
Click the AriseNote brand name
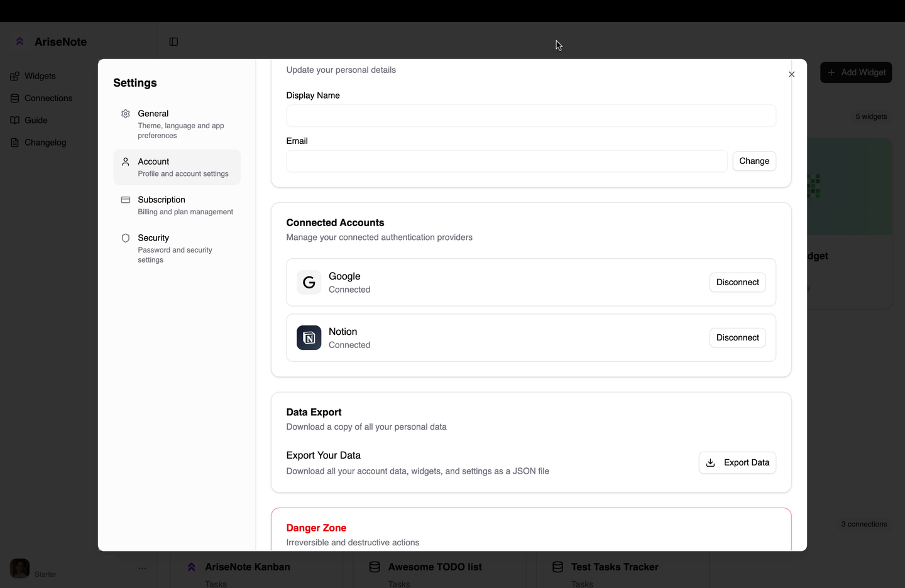[x=60, y=41]
